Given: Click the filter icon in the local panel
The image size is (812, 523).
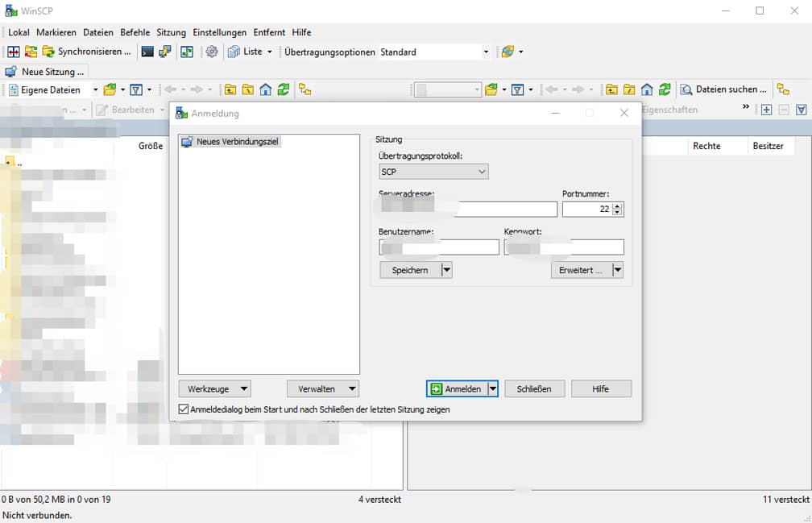Looking at the screenshot, I should [x=136, y=89].
